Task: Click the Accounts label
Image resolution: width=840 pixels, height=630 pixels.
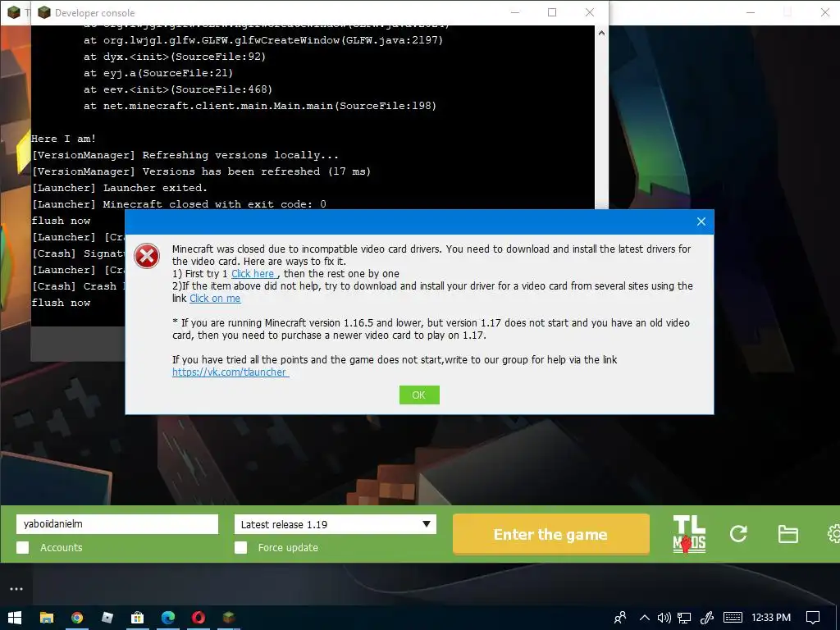Action: tap(61, 547)
